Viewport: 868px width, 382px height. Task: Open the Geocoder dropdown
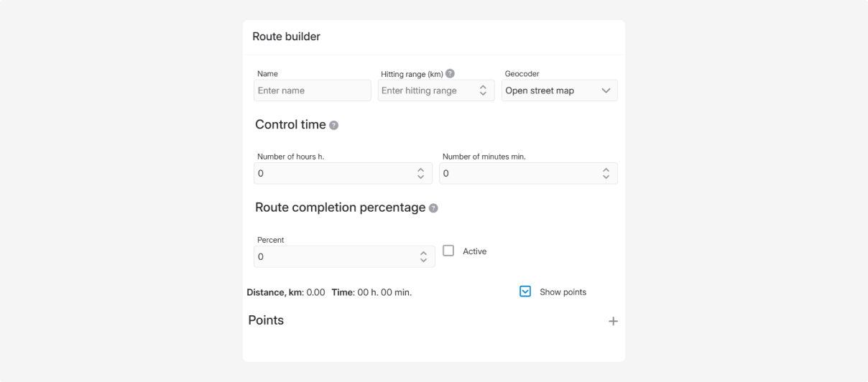pos(559,90)
